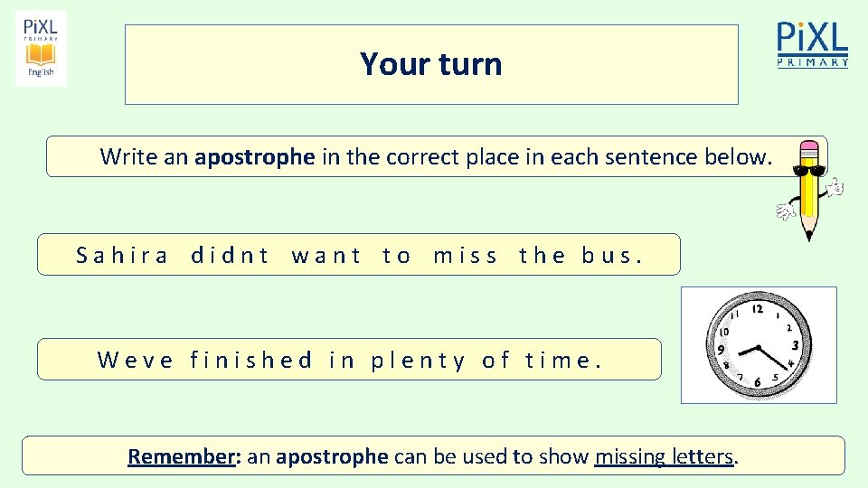Click the underlined 'missing letters' text

[x=664, y=456]
